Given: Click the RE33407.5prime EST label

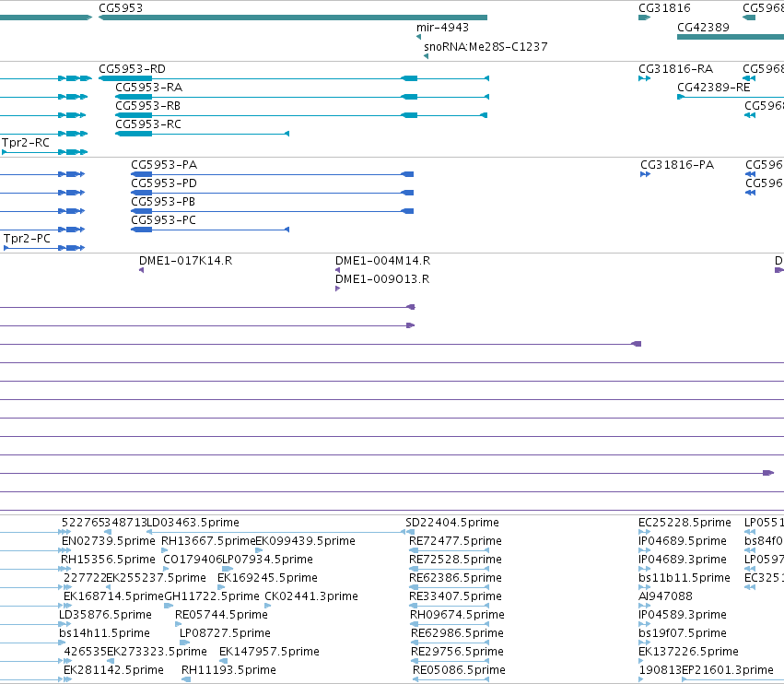Looking at the screenshot, I should point(455,597).
